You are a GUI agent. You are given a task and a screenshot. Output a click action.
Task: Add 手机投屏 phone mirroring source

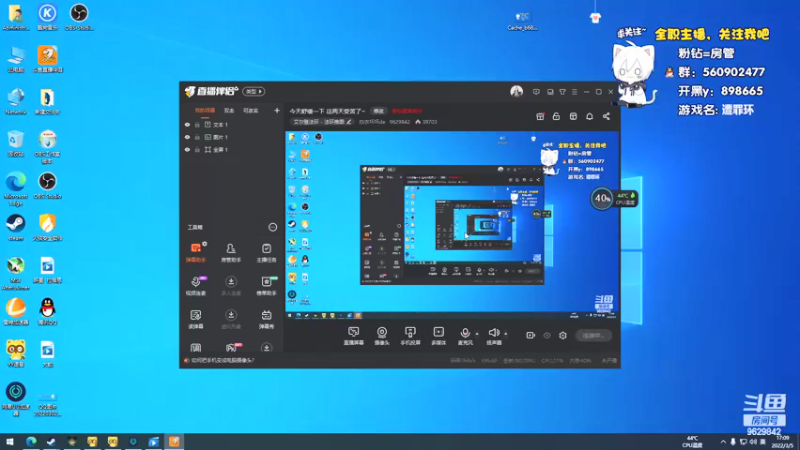(410, 336)
